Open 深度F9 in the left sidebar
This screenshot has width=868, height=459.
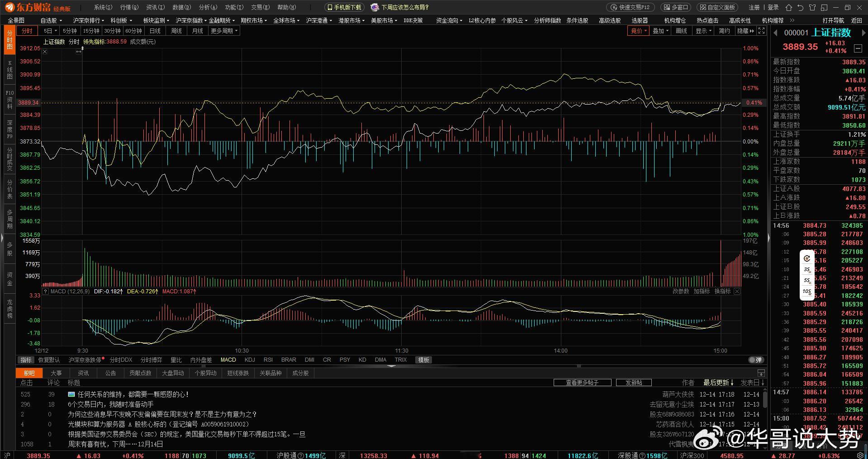(x=9, y=129)
